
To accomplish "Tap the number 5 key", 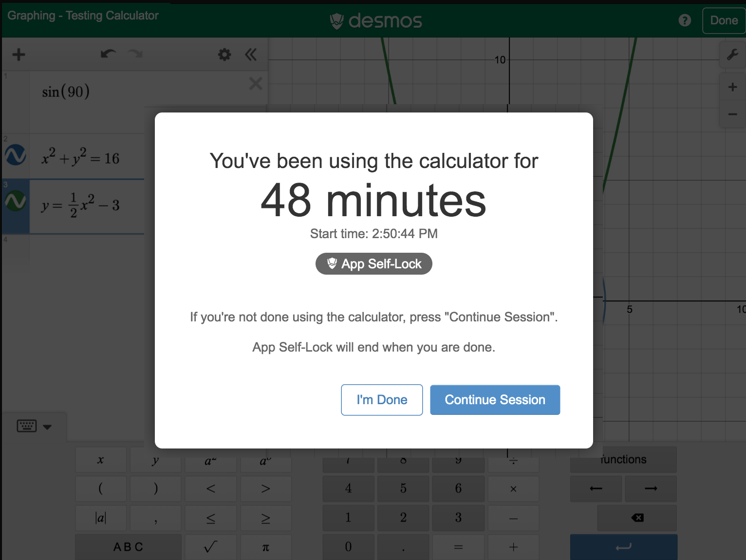I will coord(403,488).
